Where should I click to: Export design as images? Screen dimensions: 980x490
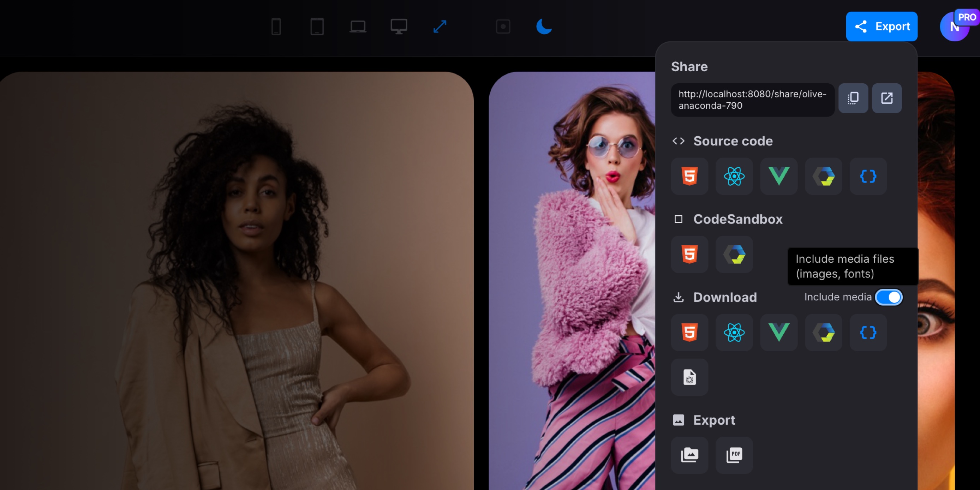tap(689, 455)
